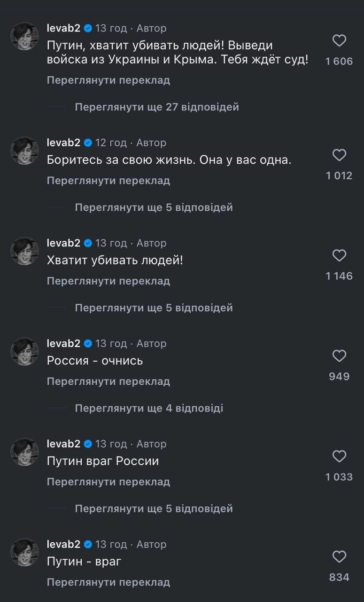The height and width of the screenshot is (602, 364).
Task: Click verified badge on 'Путин враг России' comment
Action: (x=88, y=444)
